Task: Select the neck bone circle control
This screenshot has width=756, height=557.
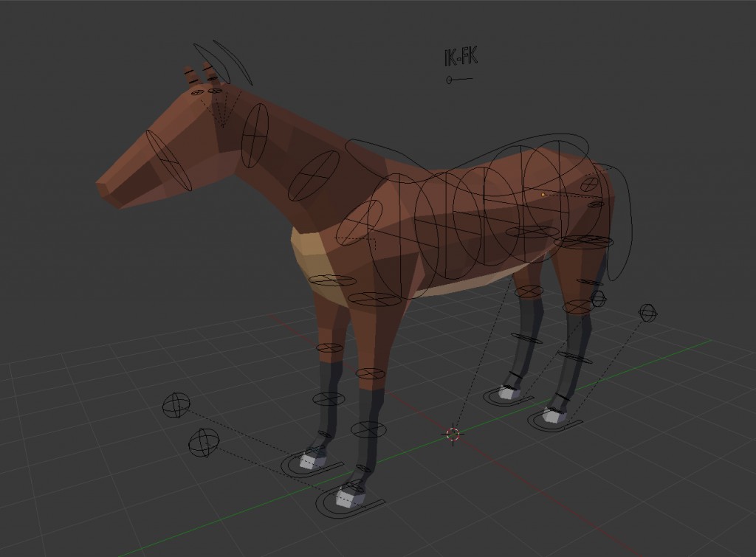Action: [x=255, y=136]
